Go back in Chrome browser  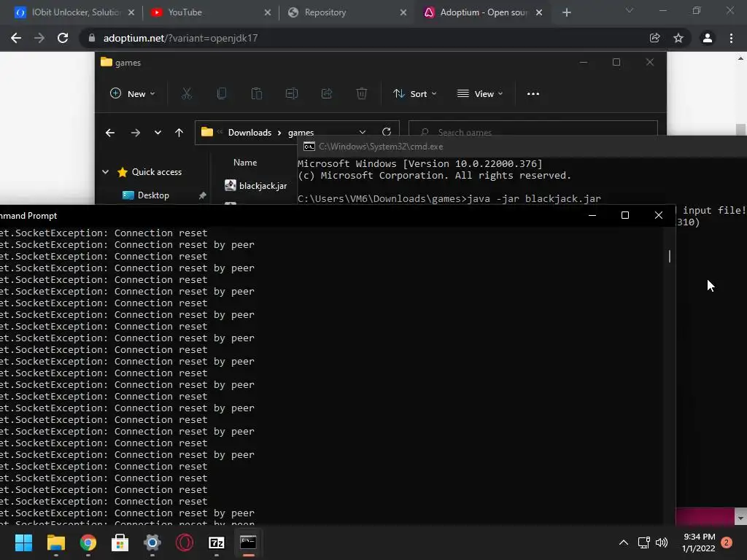point(16,38)
